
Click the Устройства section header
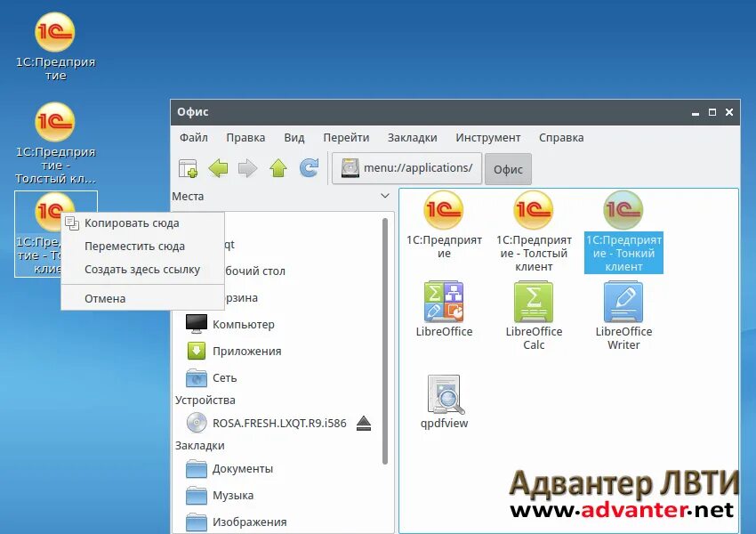[x=205, y=400]
